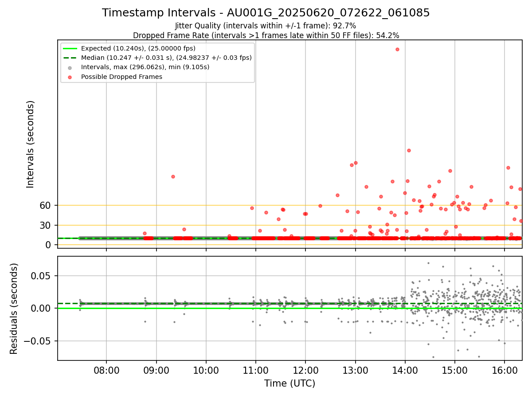The image size is (532, 399).
Task: Click the red Possible Dropped Frames legend dot
Action: [70, 77]
